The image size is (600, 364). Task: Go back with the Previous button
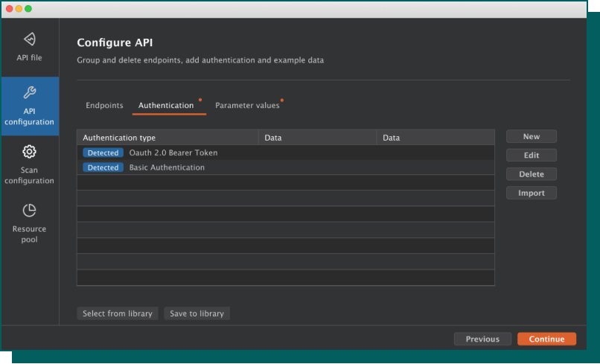click(x=482, y=339)
